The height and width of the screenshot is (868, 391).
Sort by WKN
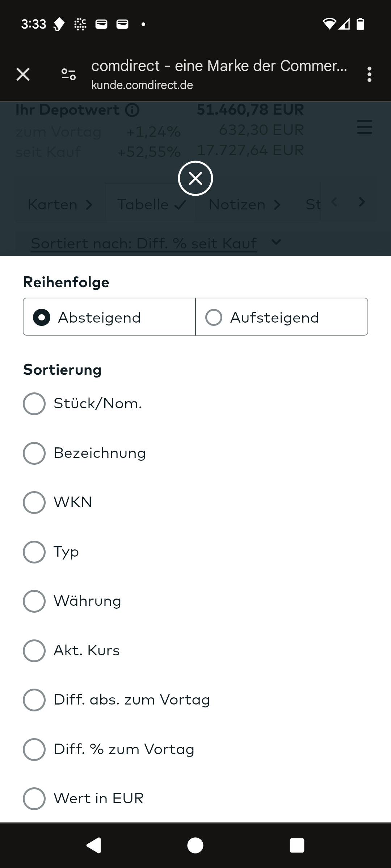pyautogui.click(x=34, y=502)
